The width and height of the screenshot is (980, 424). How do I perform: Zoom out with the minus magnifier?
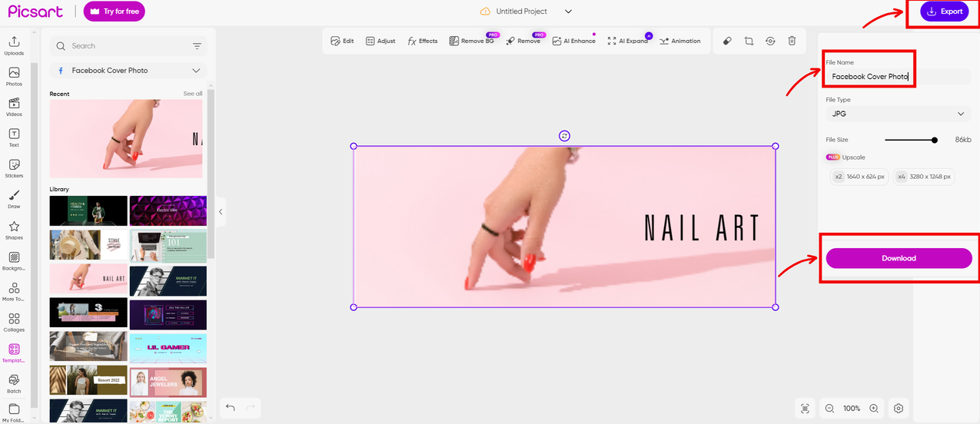click(829, 409)
